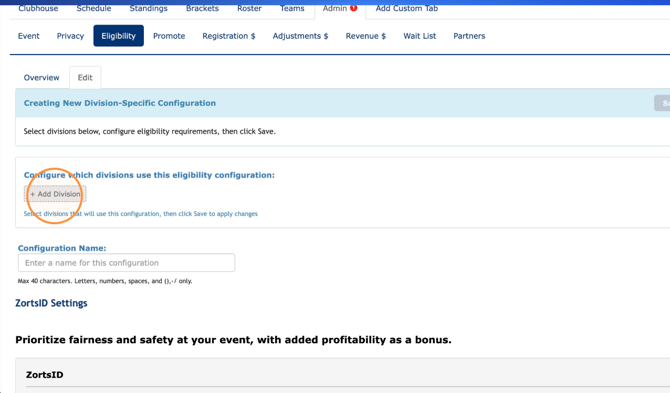Screen dimensions: 670x393
Task: Click the + Add Division button
Action: point(55,194)
